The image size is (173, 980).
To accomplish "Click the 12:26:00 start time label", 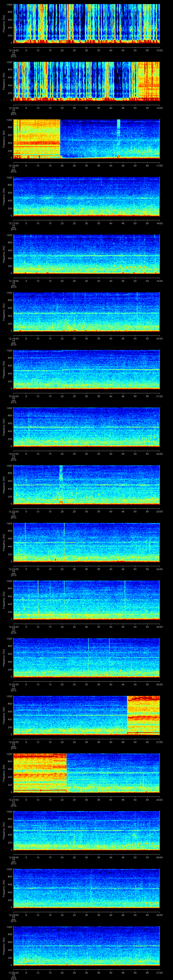I will click(x=13, y=742).
